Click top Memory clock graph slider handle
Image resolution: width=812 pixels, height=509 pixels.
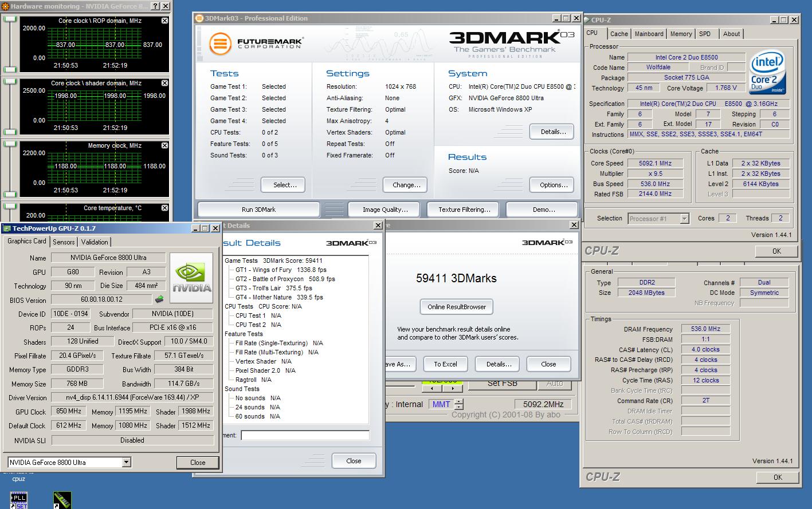10,144
